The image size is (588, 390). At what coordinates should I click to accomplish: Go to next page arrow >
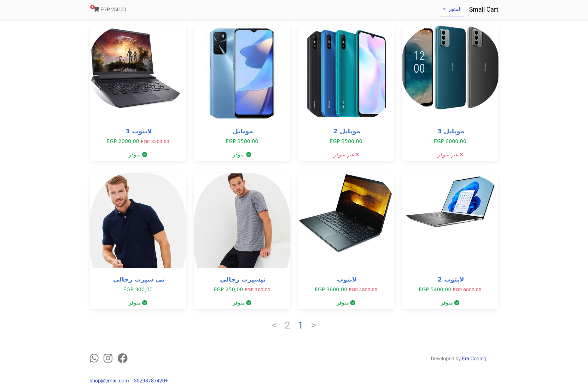pyautogui.click(x=313, y=325)
